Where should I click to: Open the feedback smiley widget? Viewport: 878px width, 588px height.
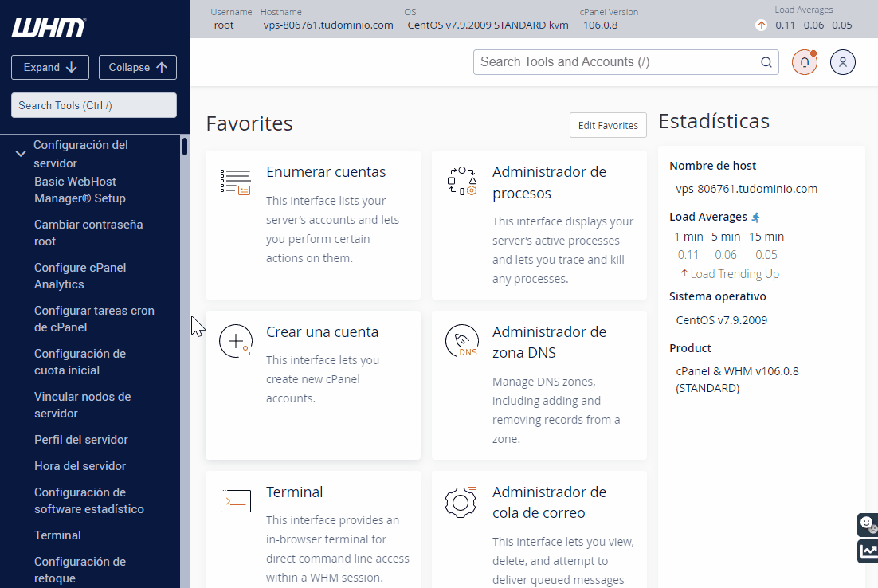pos(868,525)
